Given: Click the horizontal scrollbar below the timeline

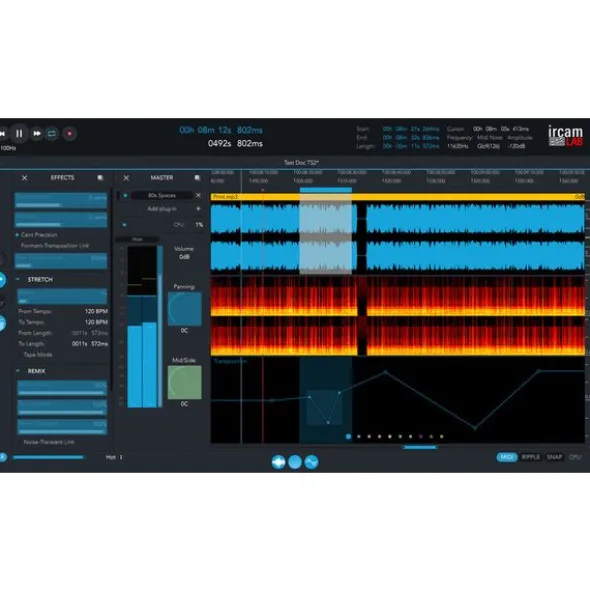Looking at the screenshot, I should pos(420,447).
